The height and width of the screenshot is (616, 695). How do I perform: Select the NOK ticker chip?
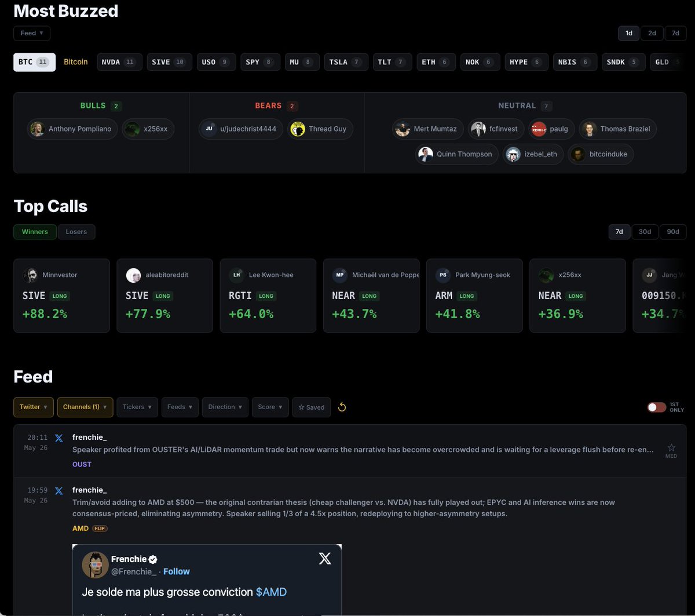(x=480, y=62)
